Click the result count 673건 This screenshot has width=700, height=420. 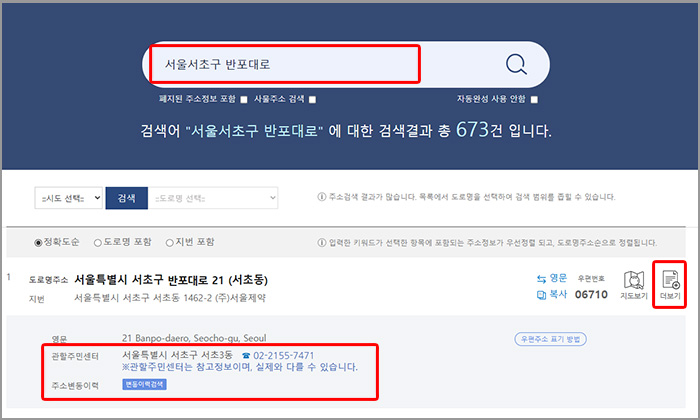coord(479,130)
